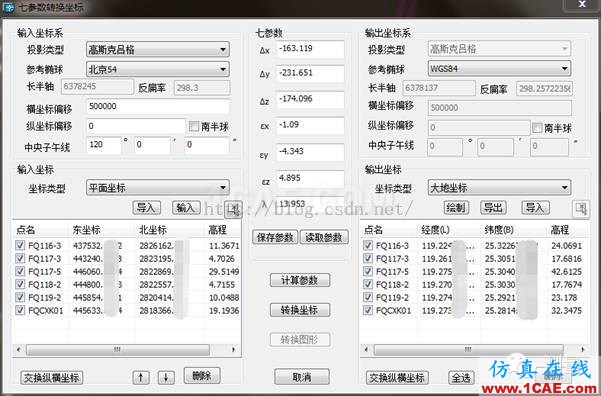The height and width of the screenshot is (396, 601).
Task: Uncheck output point FQ119-2
Action: click(x=368, y=297)
